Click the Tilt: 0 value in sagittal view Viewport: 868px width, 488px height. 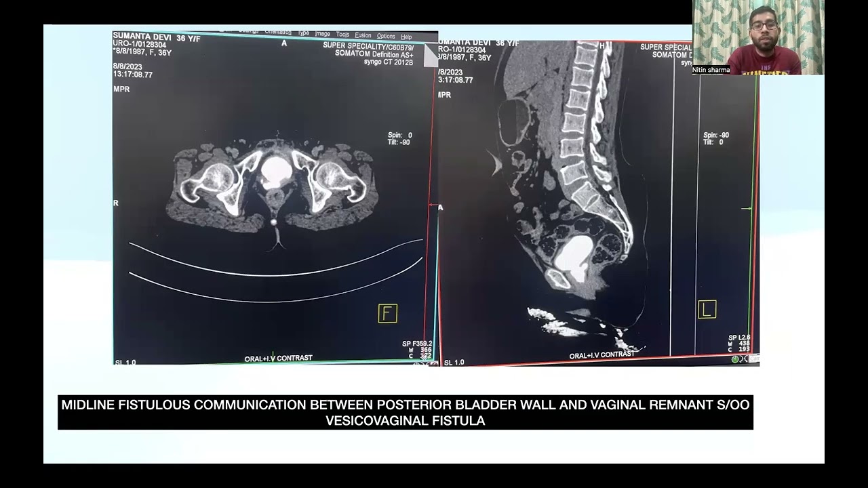point(713,142)
